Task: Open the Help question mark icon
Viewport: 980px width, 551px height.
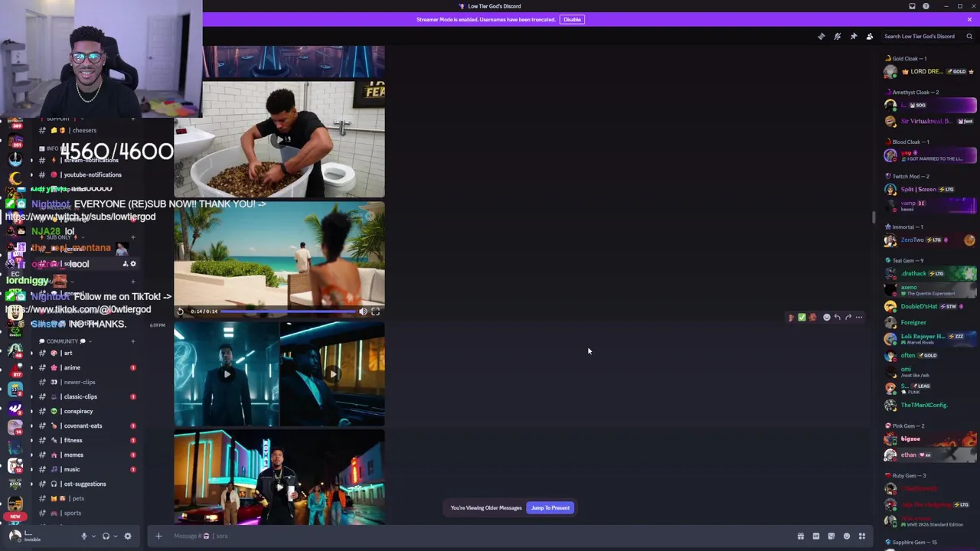Action: click(926, 6)
